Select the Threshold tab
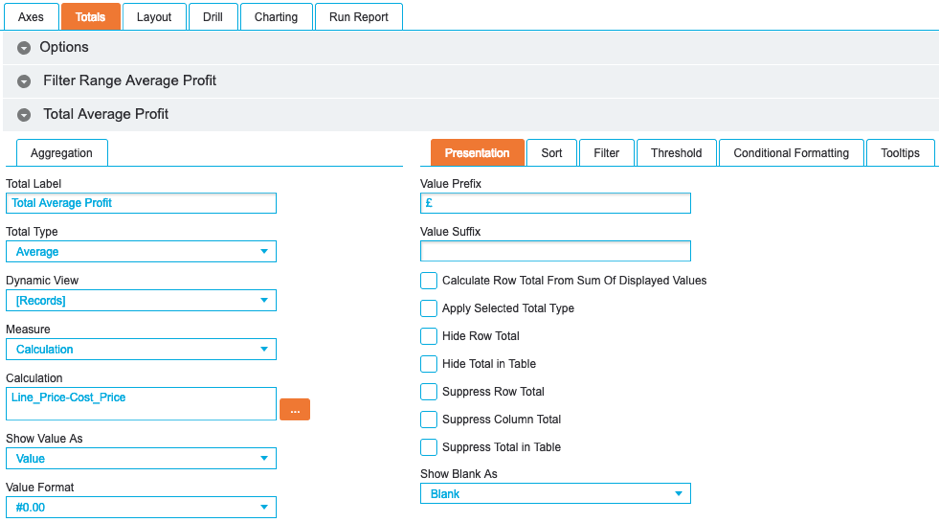 [676, 153]
